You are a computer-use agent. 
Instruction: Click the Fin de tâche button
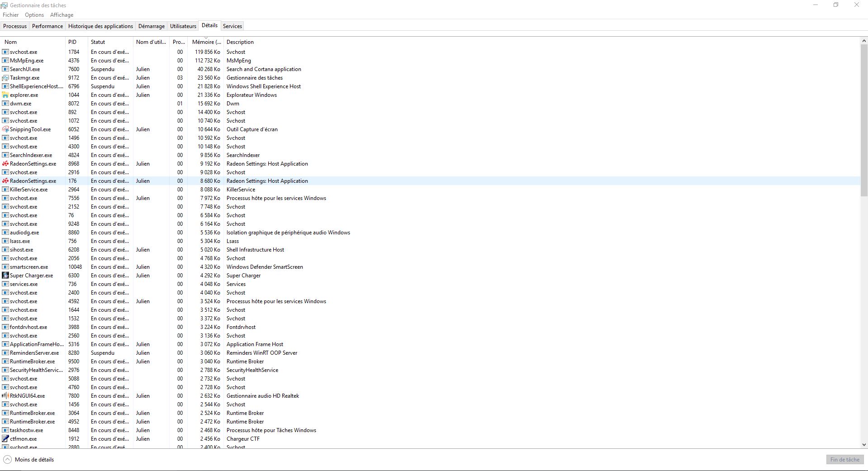point(845,460)
